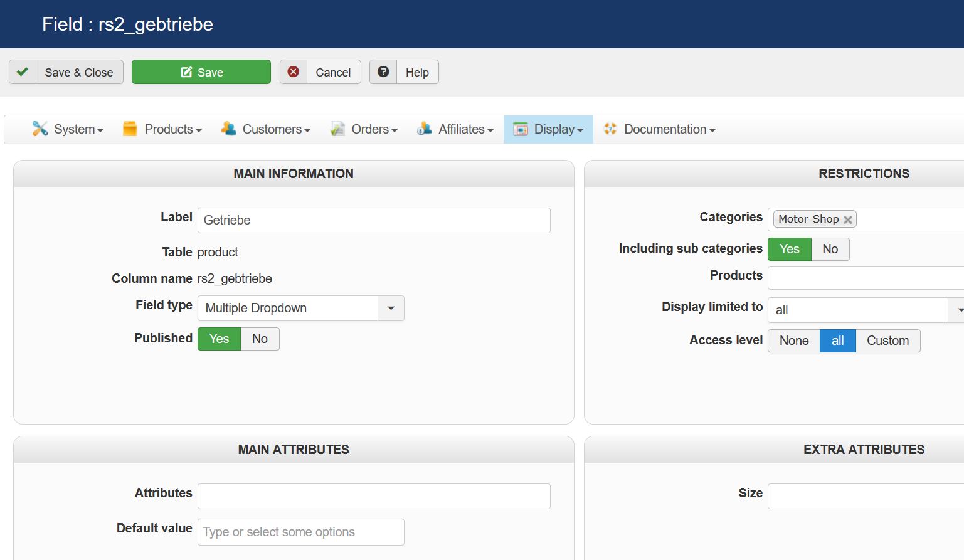Open the Orders menu
964x560 pixels.
374,129
